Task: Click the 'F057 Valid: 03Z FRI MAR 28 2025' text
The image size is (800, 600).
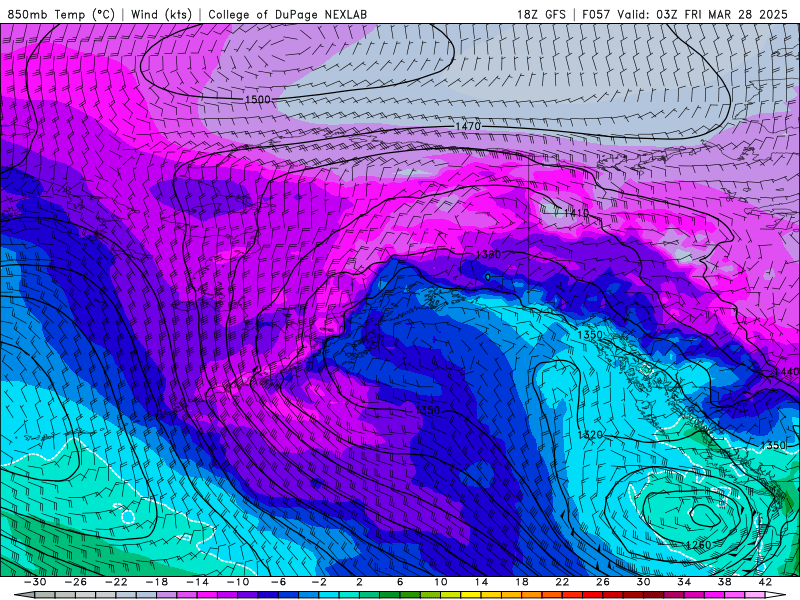Action: pos(685,14)
